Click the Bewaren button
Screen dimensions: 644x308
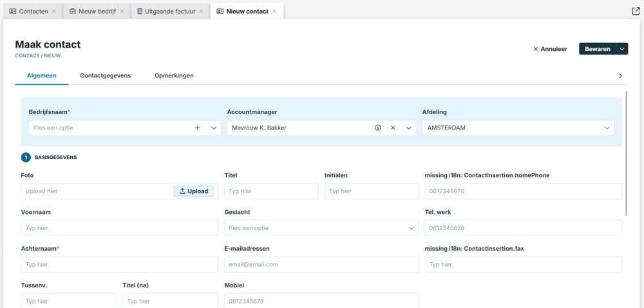[x=597, y=49]
